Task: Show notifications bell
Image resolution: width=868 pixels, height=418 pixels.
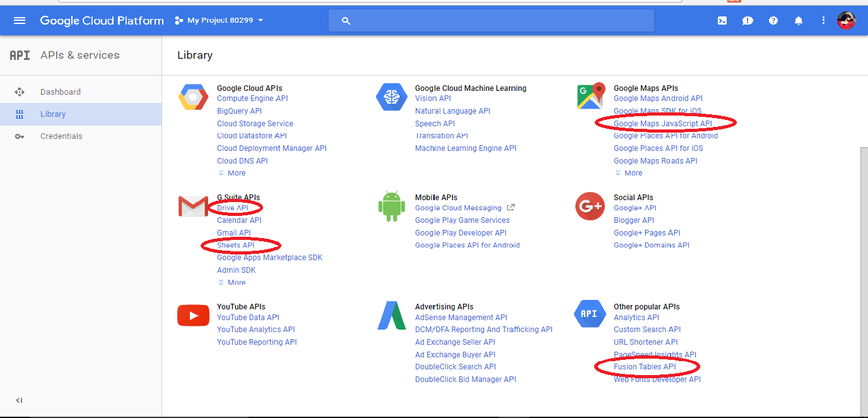Action: (799, 20)
